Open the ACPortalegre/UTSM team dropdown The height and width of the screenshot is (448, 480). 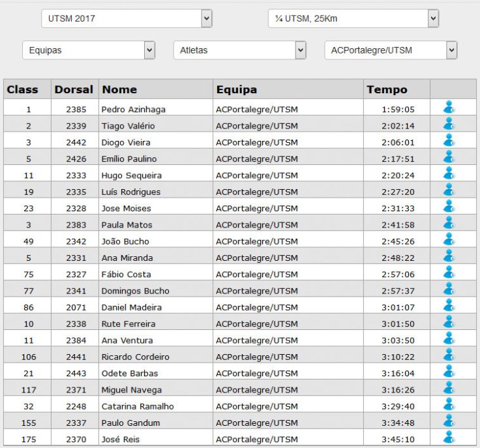click(x=391, y=50)
